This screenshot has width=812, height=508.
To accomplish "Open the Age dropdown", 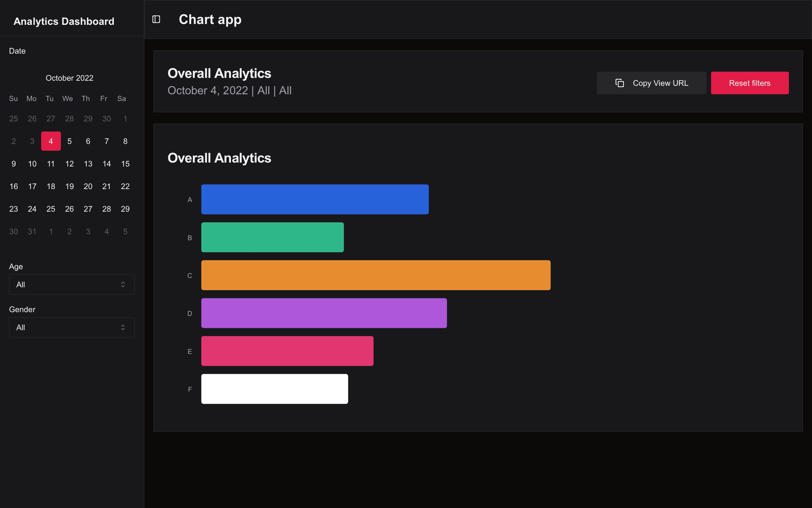I will click(x=72, y=284).
